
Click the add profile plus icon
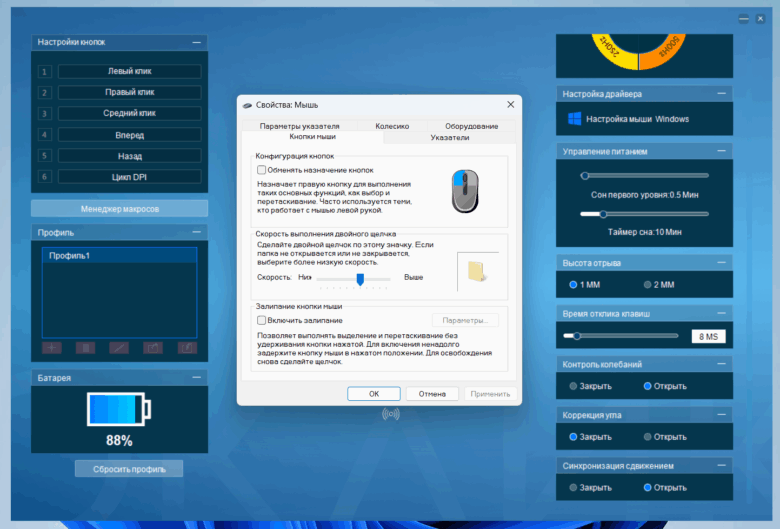pos(52,348)
